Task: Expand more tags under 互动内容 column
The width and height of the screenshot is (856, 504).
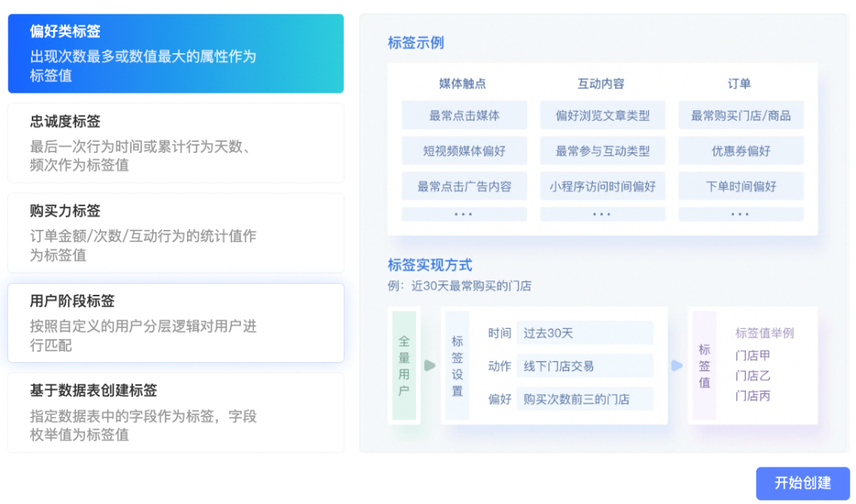Action: (602, 214)
